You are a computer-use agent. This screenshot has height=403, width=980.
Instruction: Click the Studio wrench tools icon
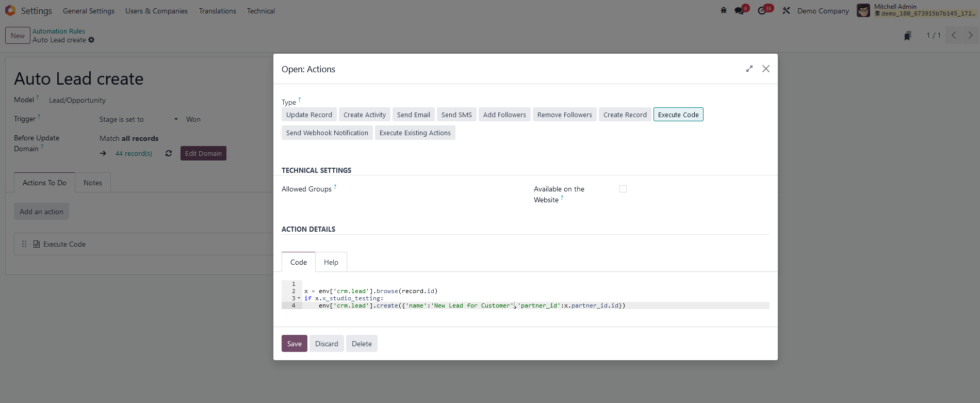click(786, 10)
